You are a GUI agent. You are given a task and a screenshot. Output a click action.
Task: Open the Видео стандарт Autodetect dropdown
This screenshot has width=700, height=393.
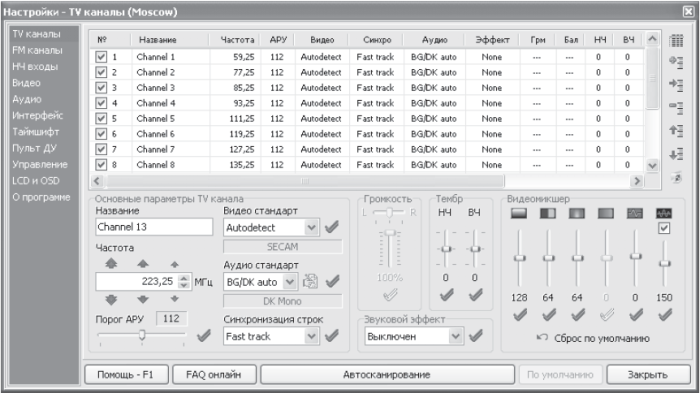click(312, 228)
